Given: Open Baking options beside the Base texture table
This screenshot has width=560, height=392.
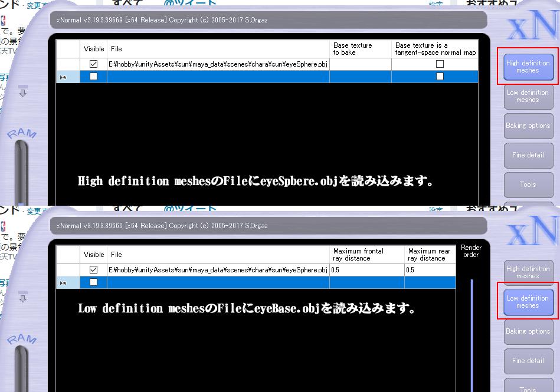Looking at the screenshot, I should pos(528,126).
